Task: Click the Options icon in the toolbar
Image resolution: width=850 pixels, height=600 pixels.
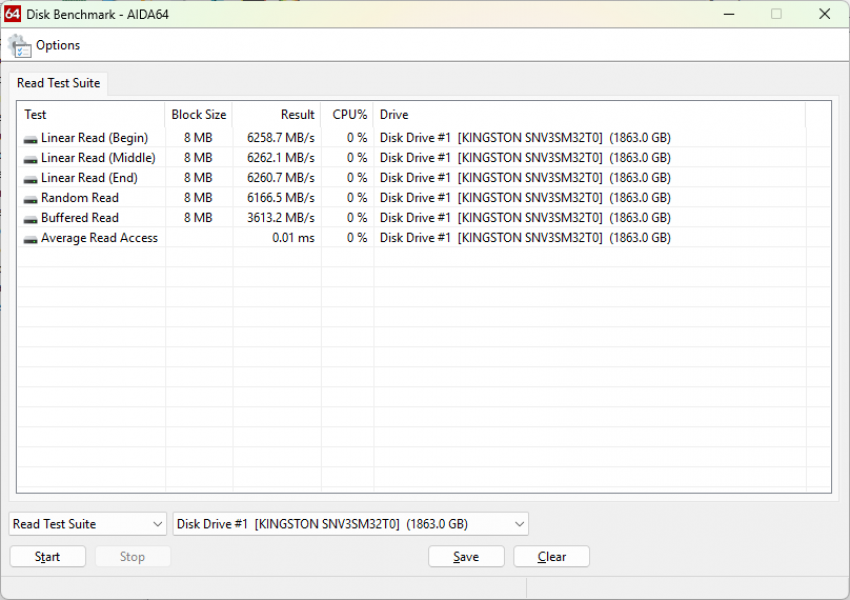Action: (x=20, y=46)
